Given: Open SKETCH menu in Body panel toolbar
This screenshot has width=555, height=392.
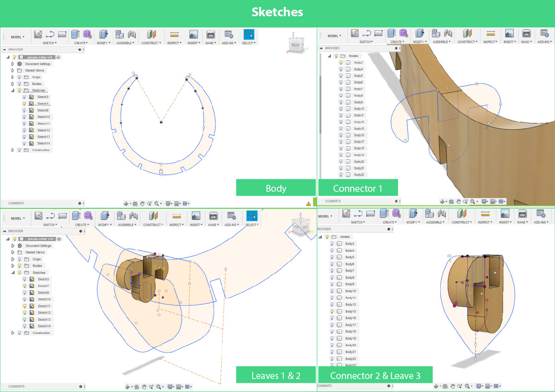Looking at the screenshot, I should 50,43.
